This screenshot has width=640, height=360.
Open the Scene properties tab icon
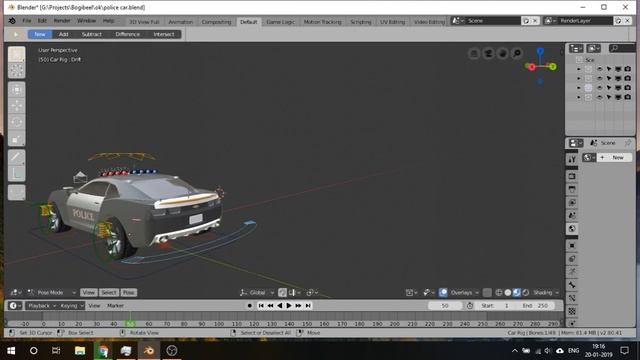pyautogui.click(x=572, y=216)
